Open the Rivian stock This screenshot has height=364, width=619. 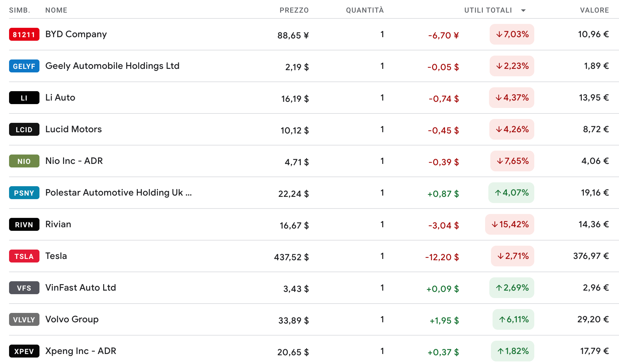pyautogui.click(x=58, y=224)
